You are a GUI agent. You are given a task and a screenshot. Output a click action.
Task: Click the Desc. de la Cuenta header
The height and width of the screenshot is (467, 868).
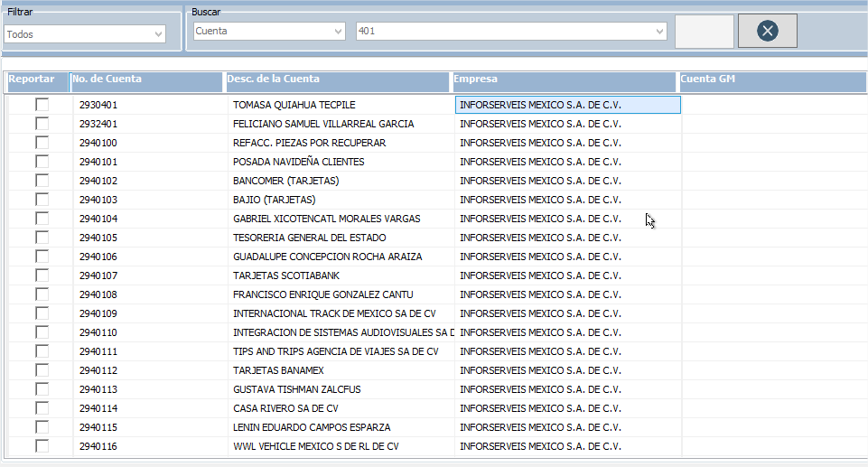click(x=337, y=82)
